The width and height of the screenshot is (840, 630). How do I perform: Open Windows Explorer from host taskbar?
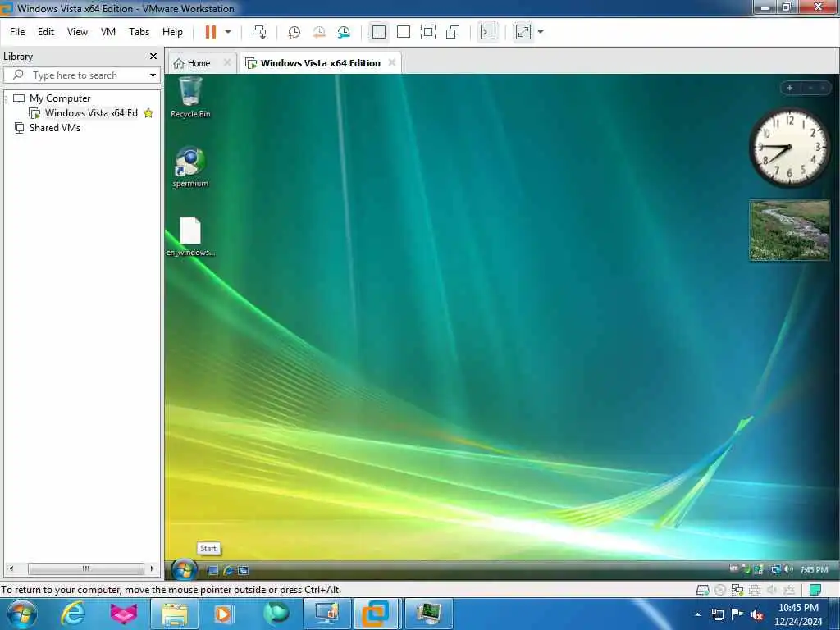(175, 614)
